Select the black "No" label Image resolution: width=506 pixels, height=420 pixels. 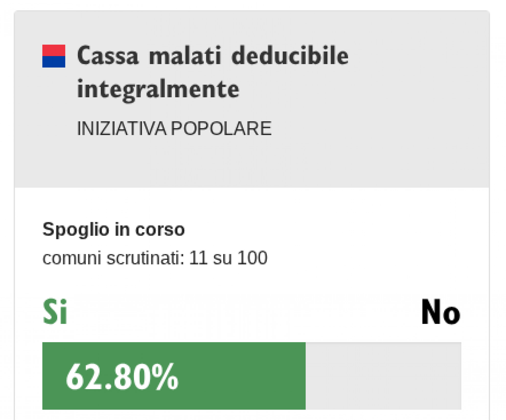441,312
